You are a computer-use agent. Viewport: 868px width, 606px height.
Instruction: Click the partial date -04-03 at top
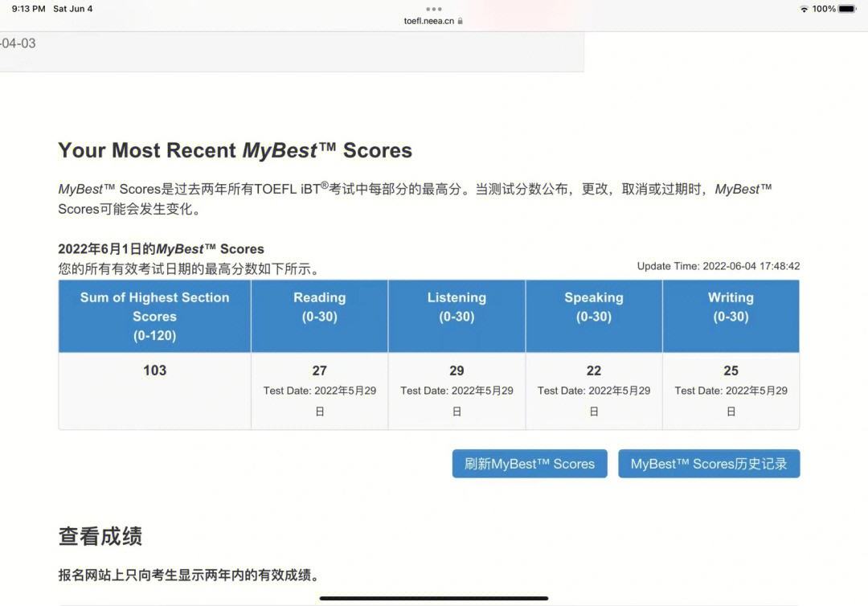[18, 43]
